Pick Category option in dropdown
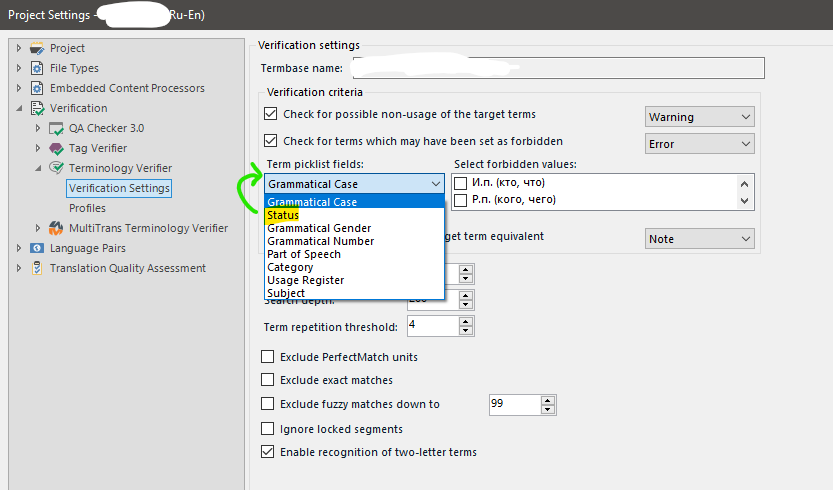The width and height of the screenshot is (833, 490). [354, 267]
